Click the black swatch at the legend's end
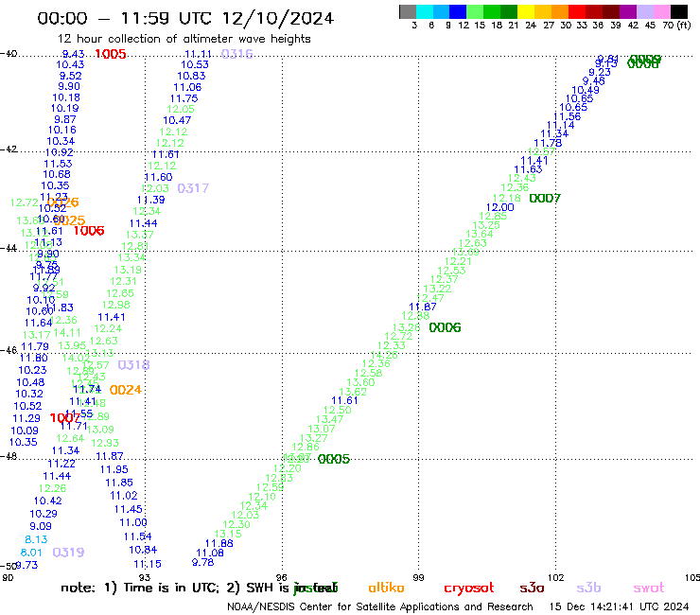Screen dimensions: 700x615 click(x=679, y=11)
